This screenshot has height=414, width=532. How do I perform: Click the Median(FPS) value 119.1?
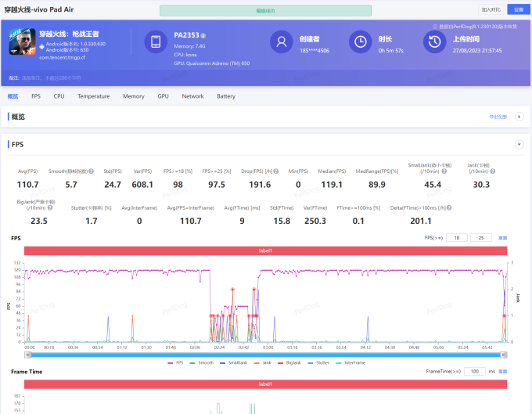click(332, 185)
